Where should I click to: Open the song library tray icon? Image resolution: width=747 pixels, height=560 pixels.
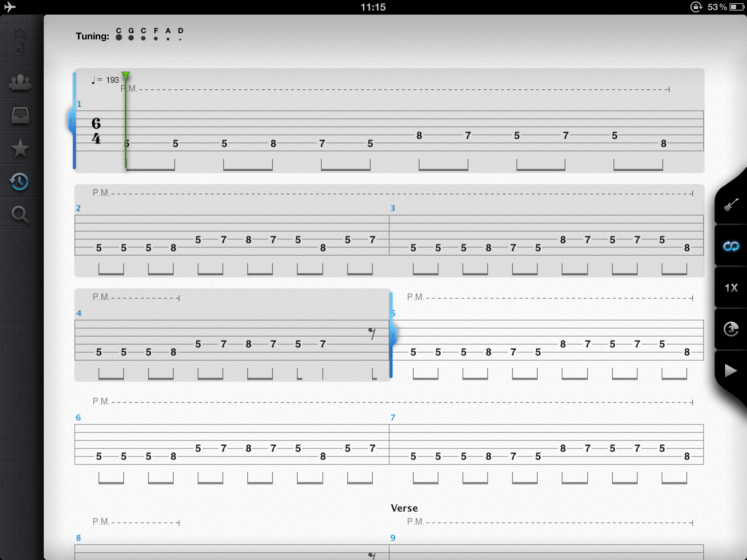(x=20, y=115)
